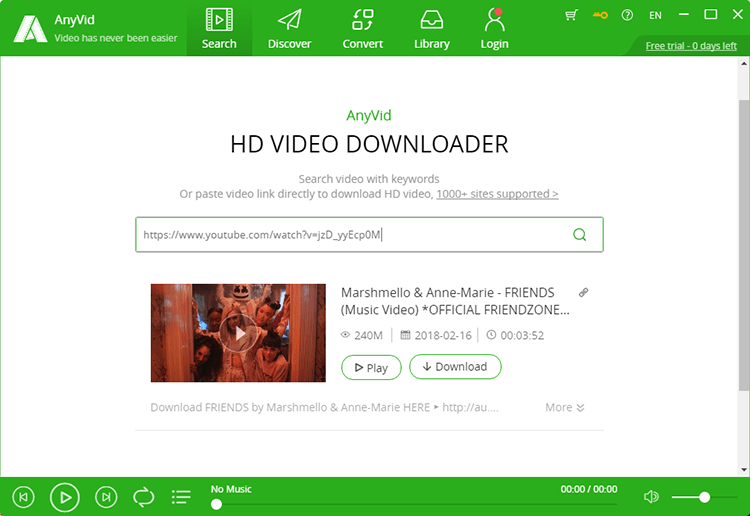Click the FRIENDS video thumbnail
The image size is (750, 516).
click(238, 333)
